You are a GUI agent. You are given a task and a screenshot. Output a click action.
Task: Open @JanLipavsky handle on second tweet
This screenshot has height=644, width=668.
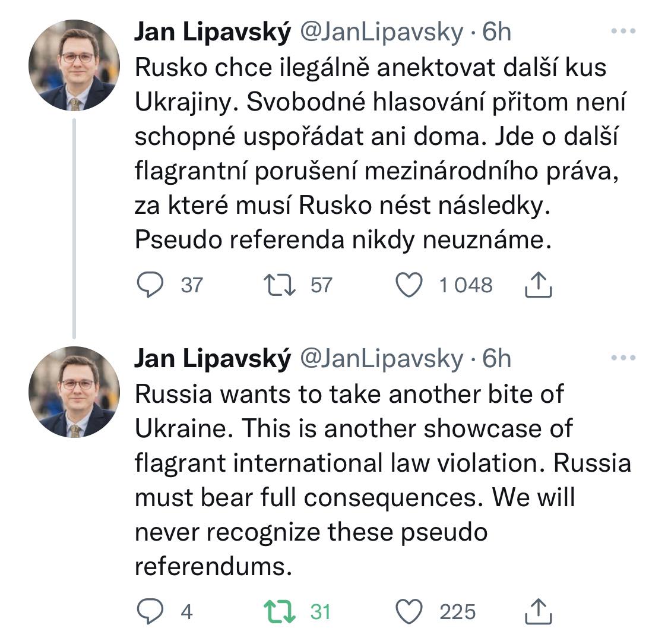pyautogui.click(x=381, y=359)
